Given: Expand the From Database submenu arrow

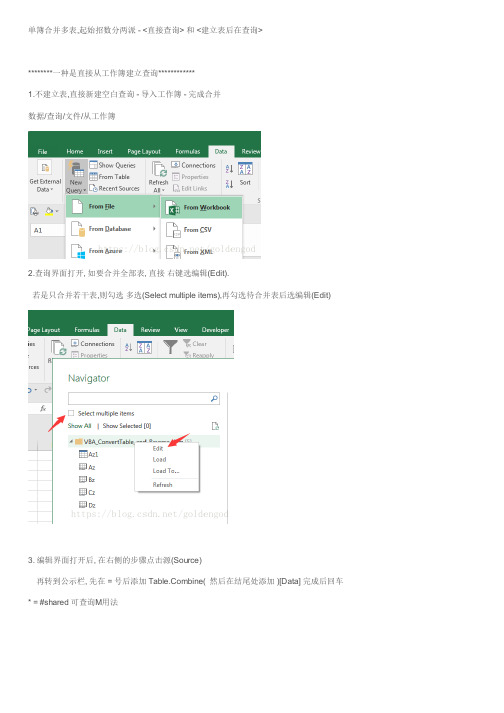Looking at the screenshot, I should [154, 229].
